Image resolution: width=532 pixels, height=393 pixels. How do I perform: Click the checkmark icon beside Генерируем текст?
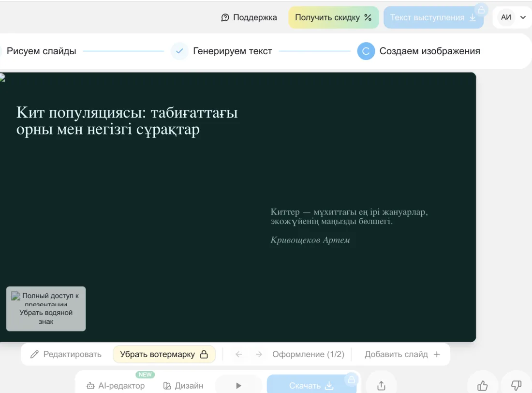coord(179,51)
